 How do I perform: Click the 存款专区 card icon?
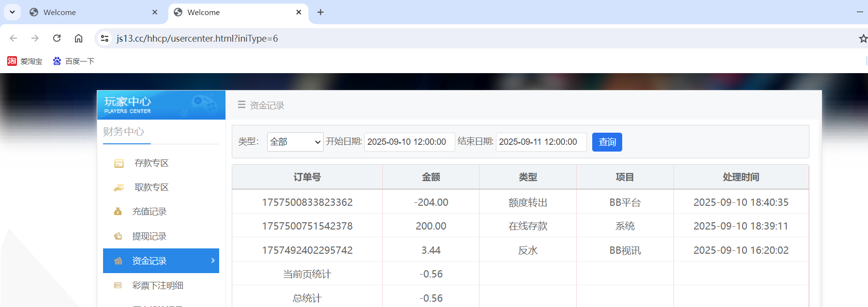[x=119, y=164]
